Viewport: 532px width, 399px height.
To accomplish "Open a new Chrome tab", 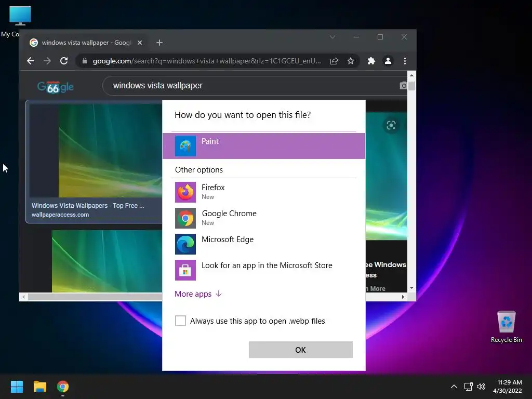I will (159, 43).
